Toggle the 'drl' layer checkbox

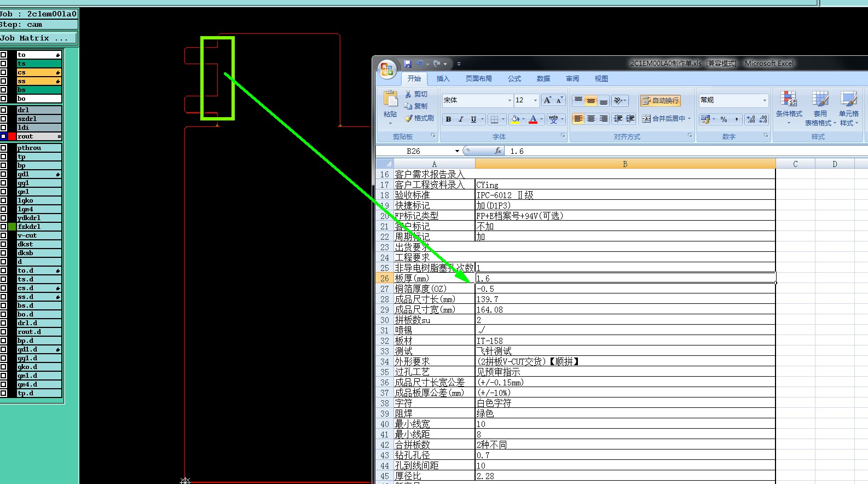click(4, 110)
